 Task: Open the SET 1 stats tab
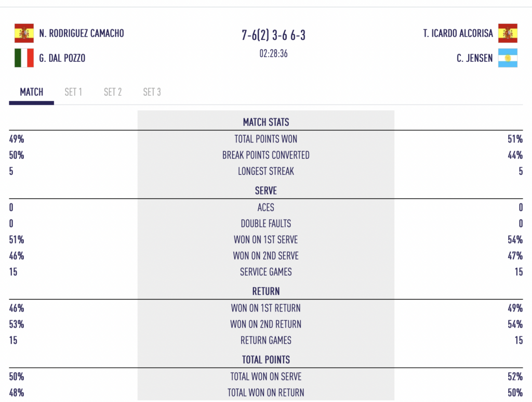click(73, 92)
